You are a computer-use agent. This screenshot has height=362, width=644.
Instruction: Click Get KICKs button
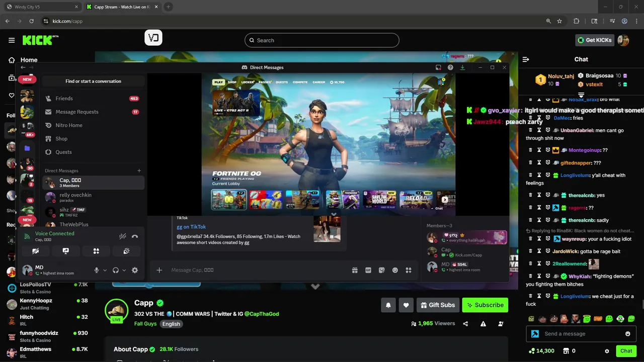pyautogui.click(x=595, y=40)
